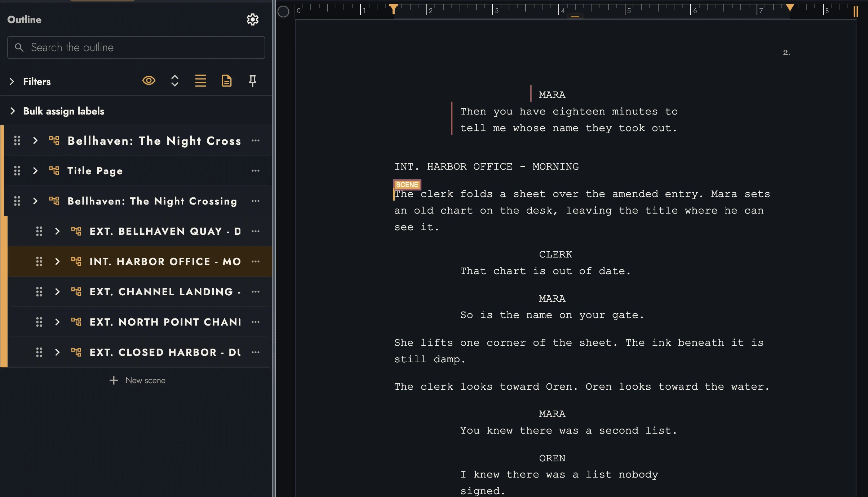
Task: Open more options for Bellhaven: The Night Crossing
Action: [x=256, y=201]
